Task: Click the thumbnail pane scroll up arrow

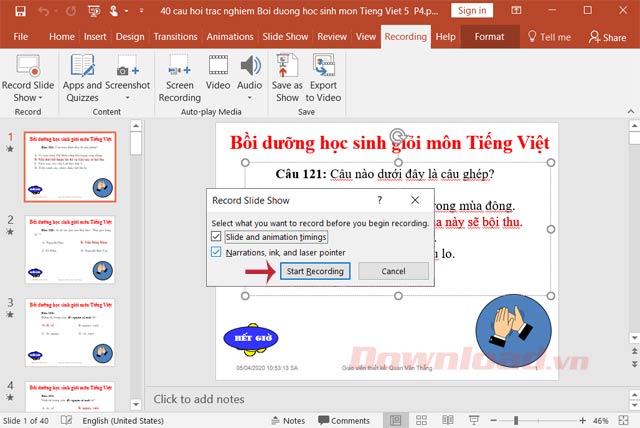Action: (136, 125)
